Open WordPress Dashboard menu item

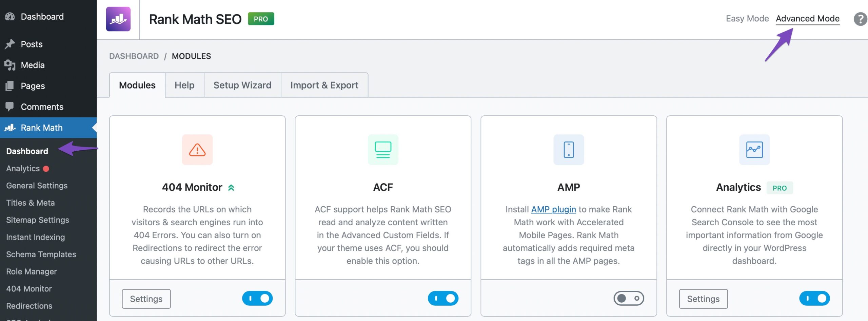point(48,16)
